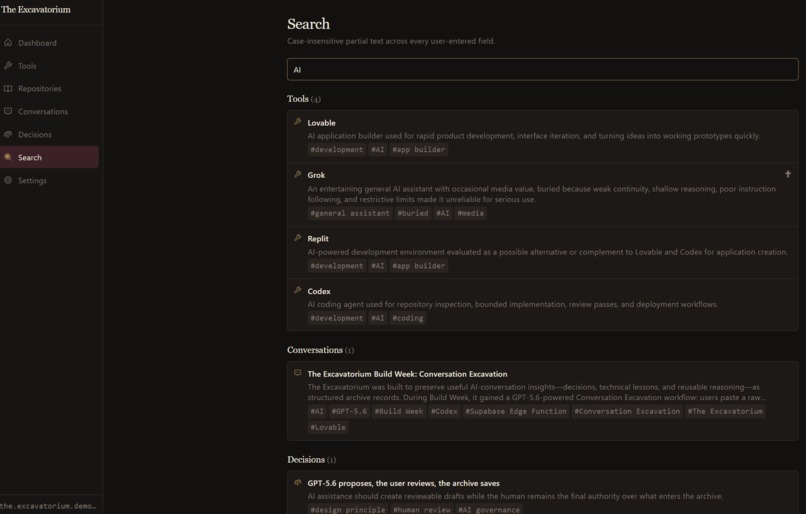This screenshot has height=514, width=806.
Task: Click the Decisions scale icon in sidebar
Action: point(8,134)
